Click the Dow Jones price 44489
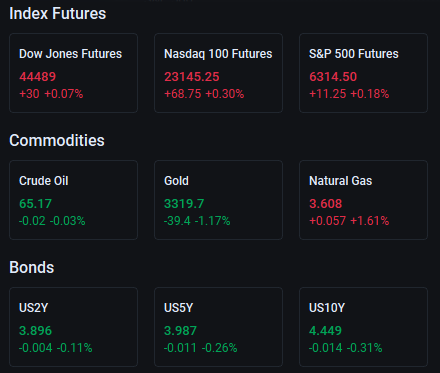The width and height of the screenshot is (440, 373). pyautogui.click(x=38, y=77)
